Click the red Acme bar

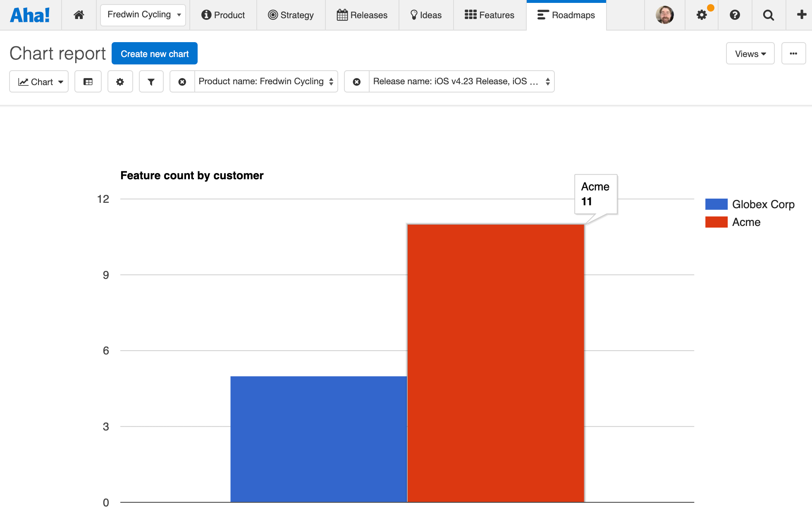pos(495,363)
